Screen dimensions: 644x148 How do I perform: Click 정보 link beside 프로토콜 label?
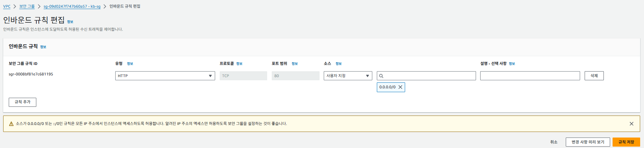(239, 64)
